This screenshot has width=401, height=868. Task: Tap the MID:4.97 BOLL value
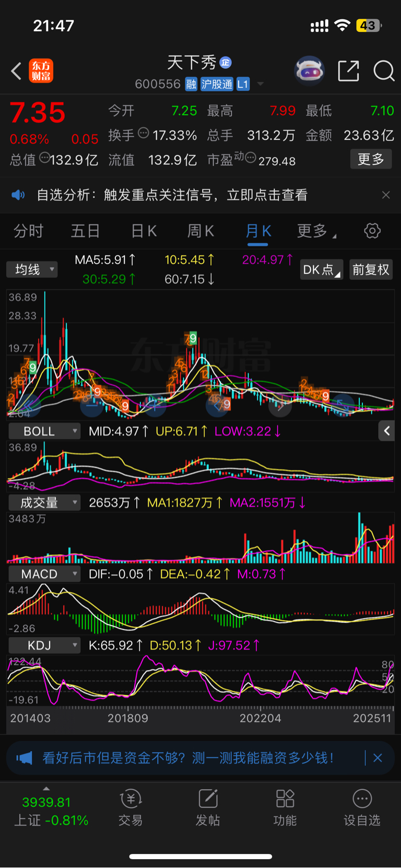point(119,431)
